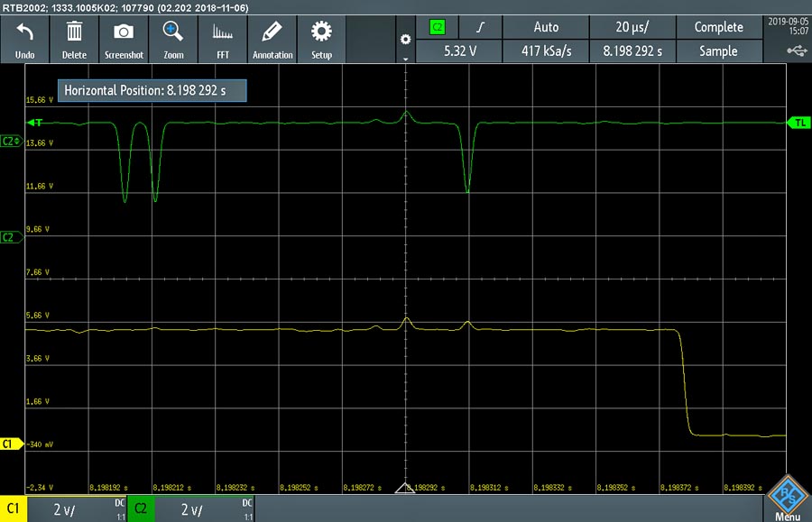This screenshot has width=812, height=522.
Task: Change the rising edge trigger slope
Action: (x=480, y=27)
